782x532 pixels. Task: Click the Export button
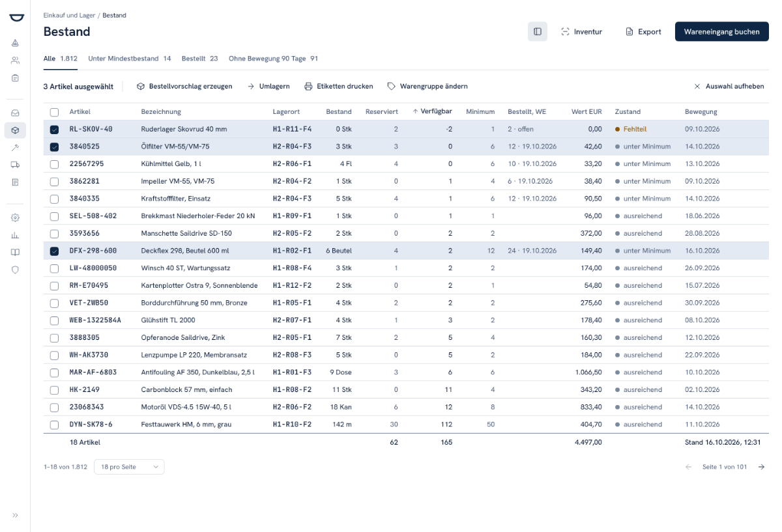(x=643, y=31)
